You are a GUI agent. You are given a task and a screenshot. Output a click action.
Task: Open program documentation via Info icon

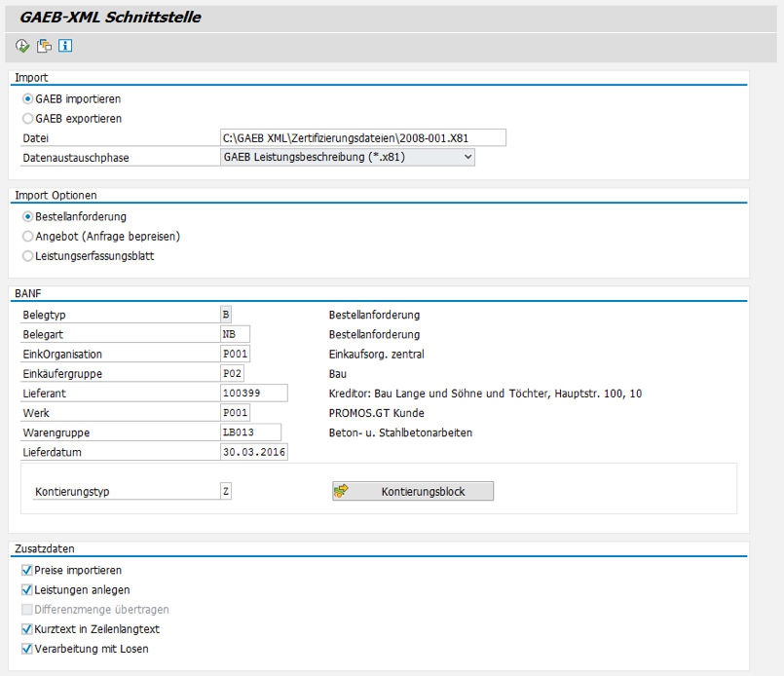[65, 45]
